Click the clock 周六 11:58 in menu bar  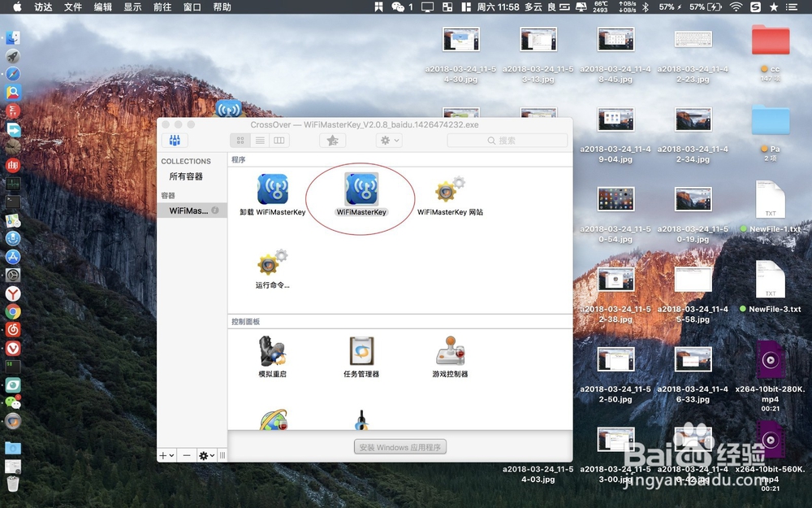coord(497,7)
